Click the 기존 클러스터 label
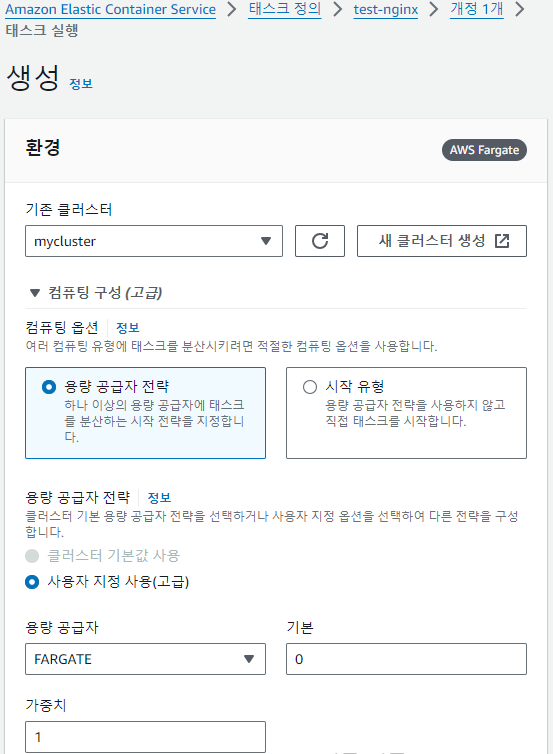 point(69,210)
